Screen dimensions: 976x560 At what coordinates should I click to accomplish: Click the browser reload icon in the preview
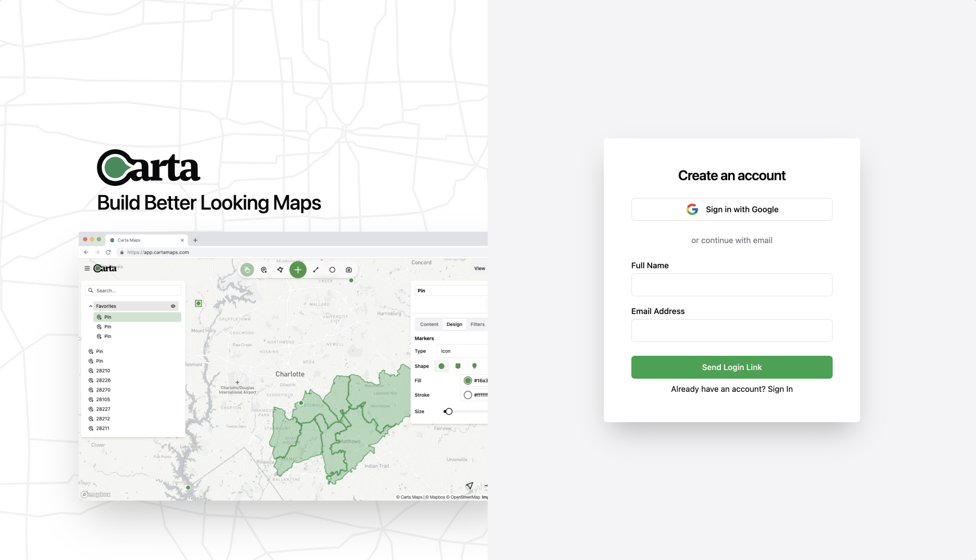coord(108,252)
